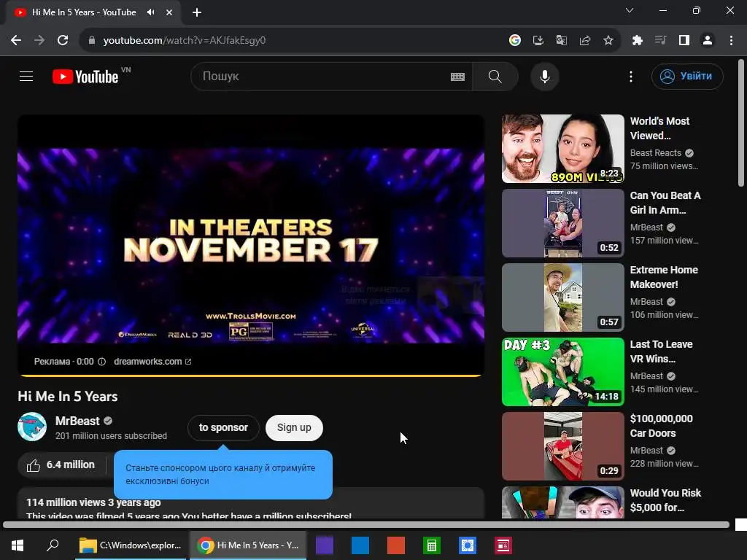Click the horizontal scrollbar at bottom

366,525
